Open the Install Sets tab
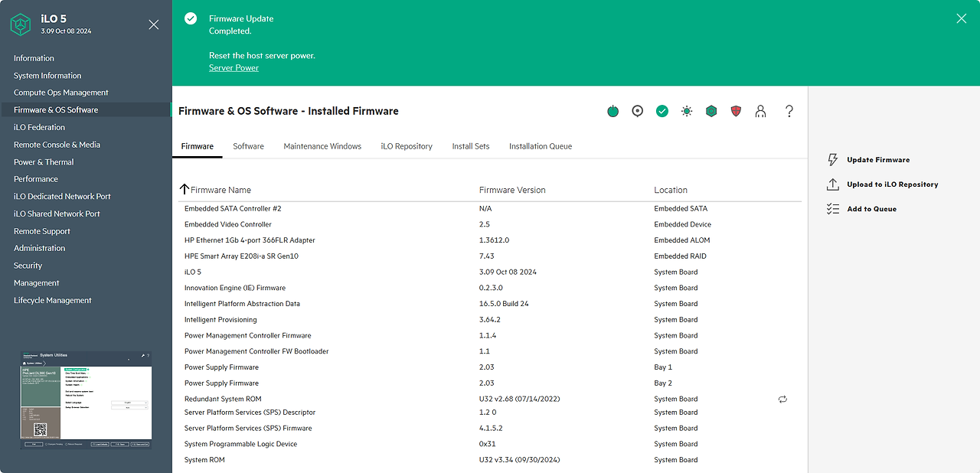This screenshot has height=473, width=980. pyautogui.click(x=470, y=145)
